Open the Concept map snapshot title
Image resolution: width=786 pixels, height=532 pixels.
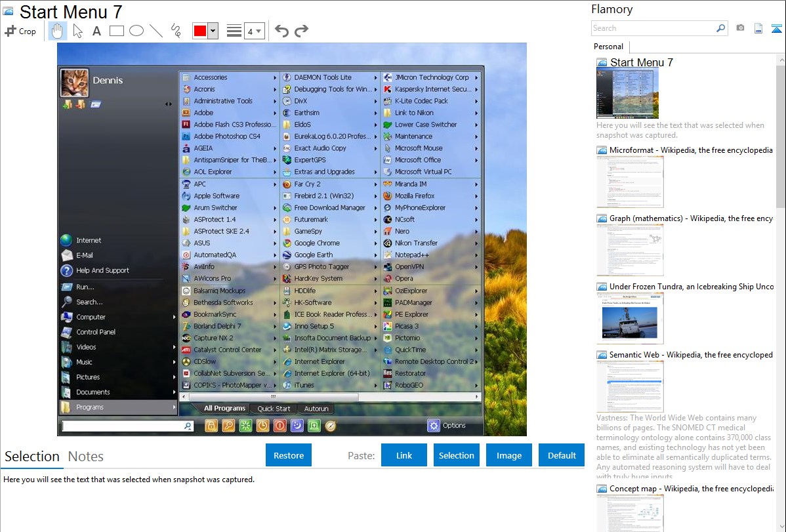tap(691, 488)
